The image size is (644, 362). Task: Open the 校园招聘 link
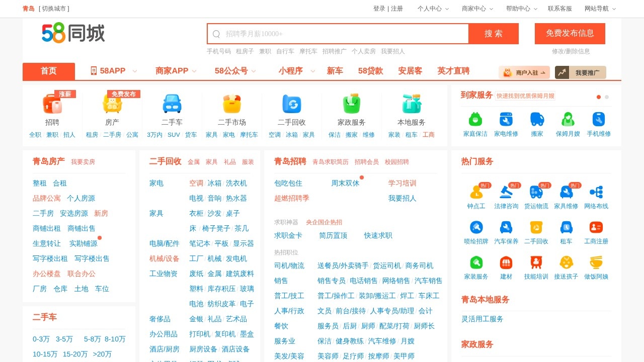click(x=397, y=162)
